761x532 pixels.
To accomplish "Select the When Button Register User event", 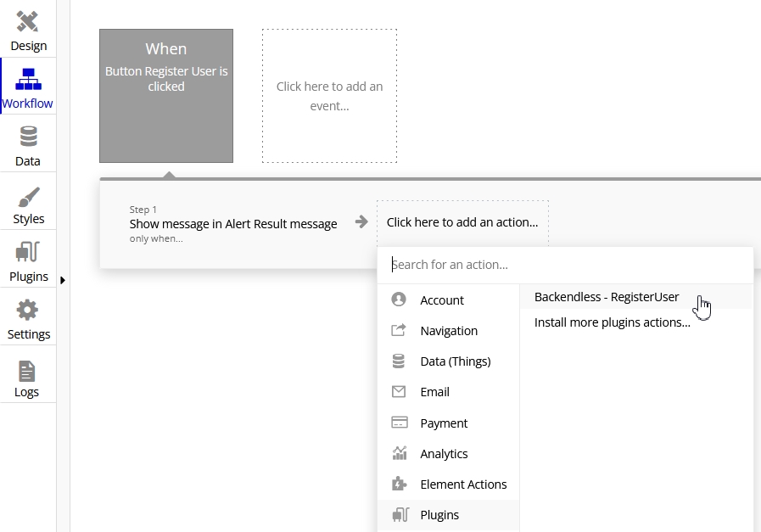I will coord(166,96).
